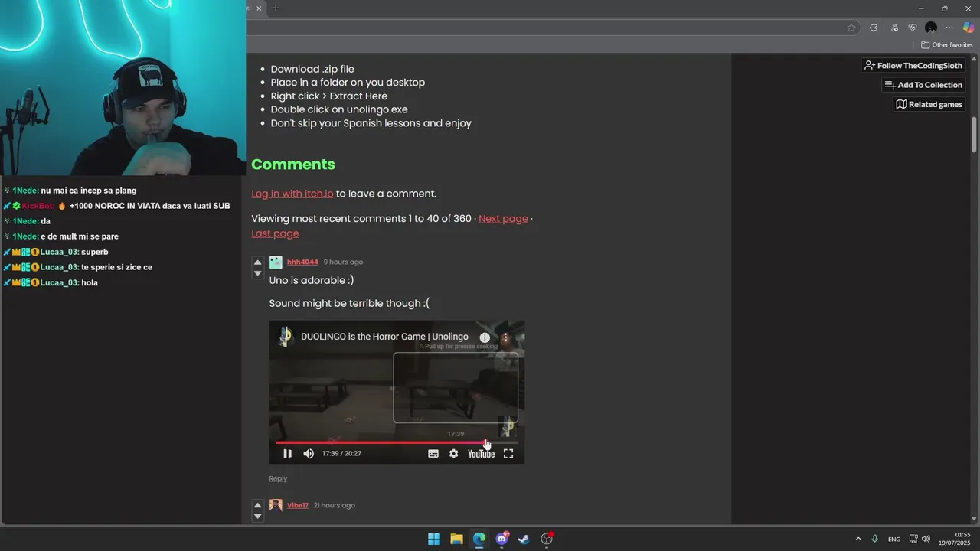Open a new browser tab
This screenshot has height=551, width=980.
point(276,8)
